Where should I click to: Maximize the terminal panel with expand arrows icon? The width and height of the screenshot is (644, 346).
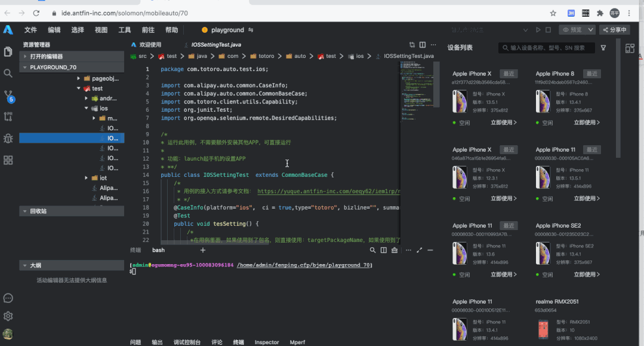(419, 250)
